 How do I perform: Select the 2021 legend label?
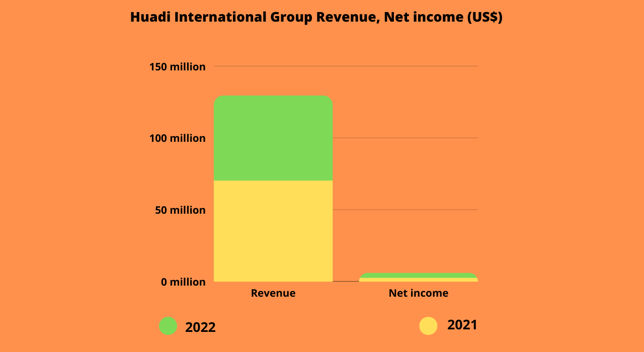click(462, 325)
